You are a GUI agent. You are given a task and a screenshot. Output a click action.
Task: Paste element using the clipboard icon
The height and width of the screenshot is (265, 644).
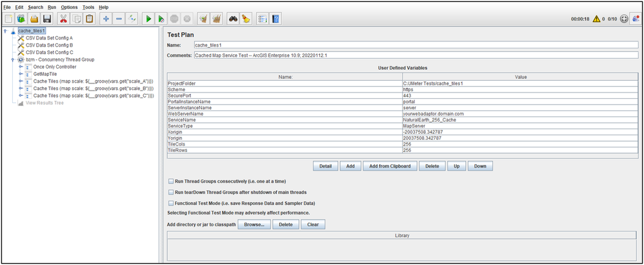pos(89,19)
